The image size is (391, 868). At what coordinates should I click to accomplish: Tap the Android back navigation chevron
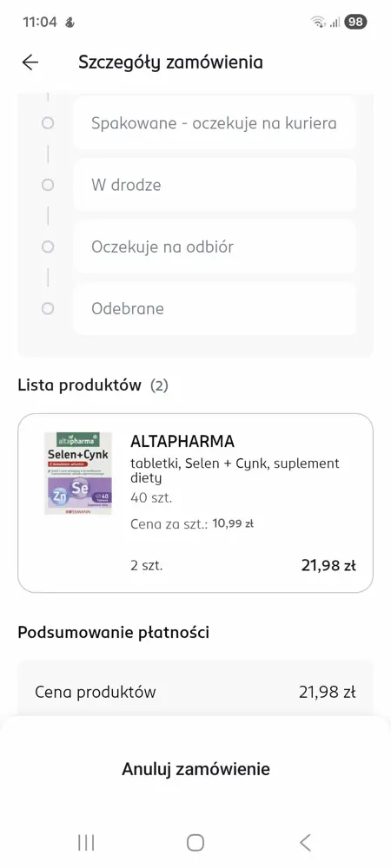tap(305, 843)
